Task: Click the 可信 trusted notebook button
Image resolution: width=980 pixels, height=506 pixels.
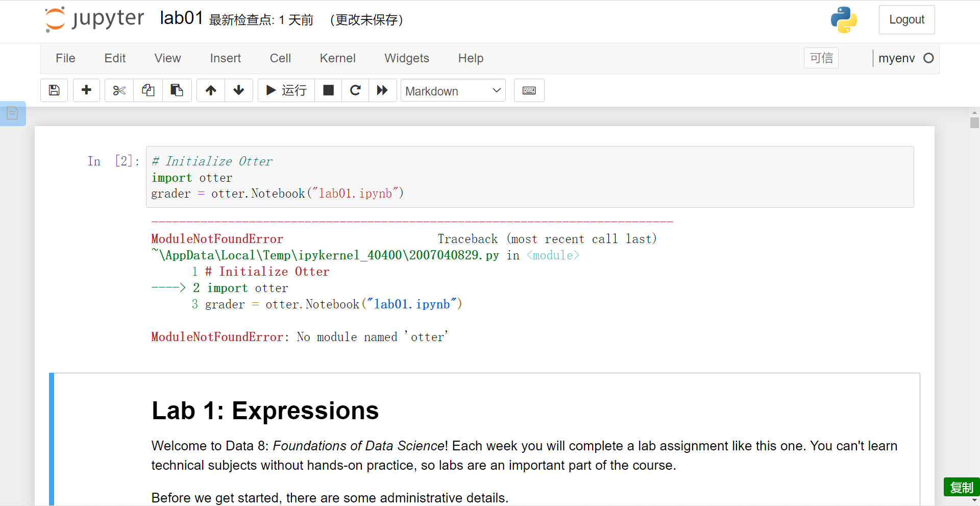Action: pos(821,58)
